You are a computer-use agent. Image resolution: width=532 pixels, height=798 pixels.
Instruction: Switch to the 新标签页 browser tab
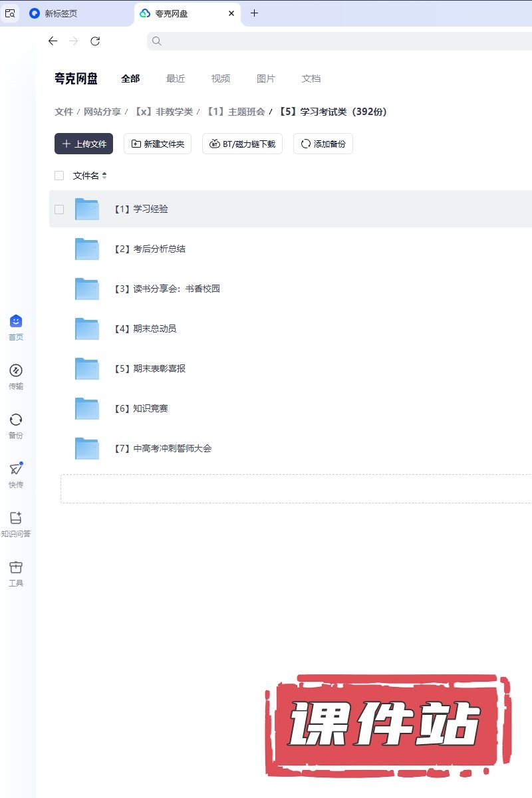tap(61, 13)
